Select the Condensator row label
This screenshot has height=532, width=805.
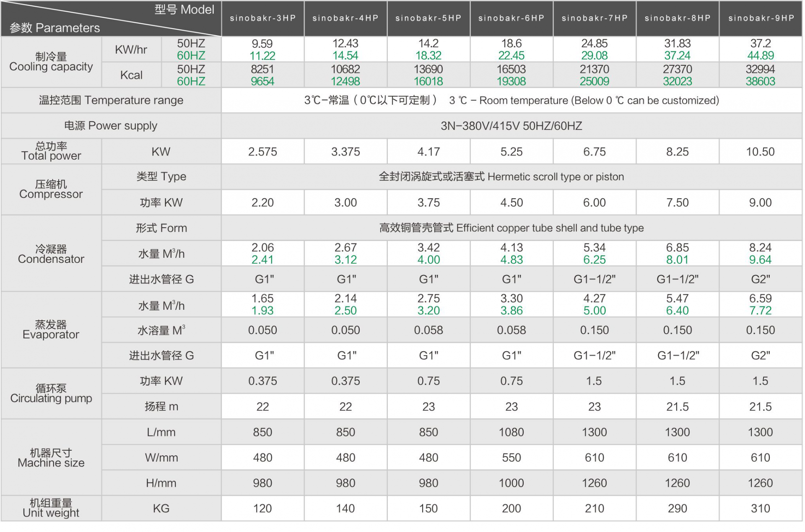[51, 254]
